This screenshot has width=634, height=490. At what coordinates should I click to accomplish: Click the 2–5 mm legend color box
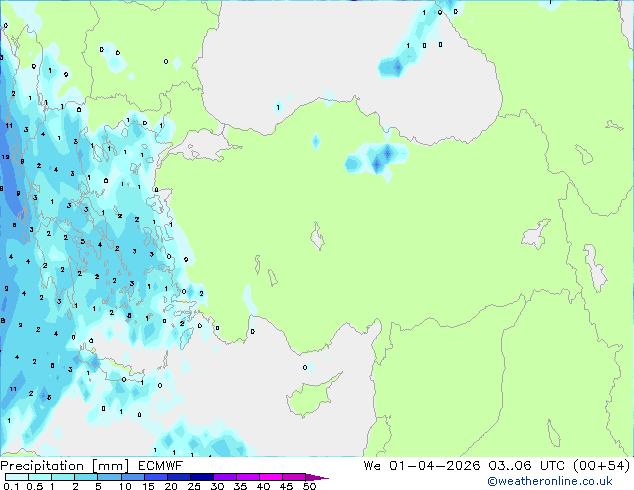[x=86, y=477]
